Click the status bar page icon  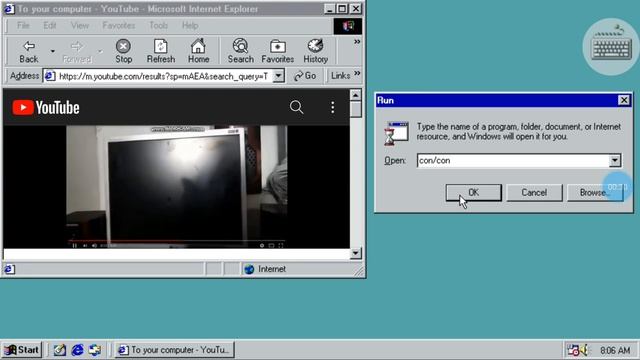[9, 269]
